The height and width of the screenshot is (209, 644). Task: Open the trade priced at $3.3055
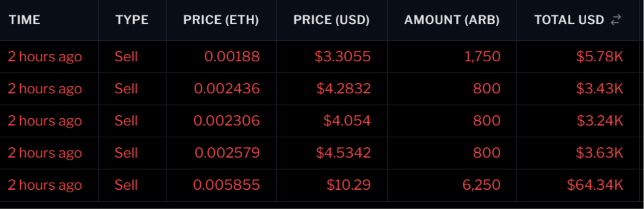click(x=322, y=57)
